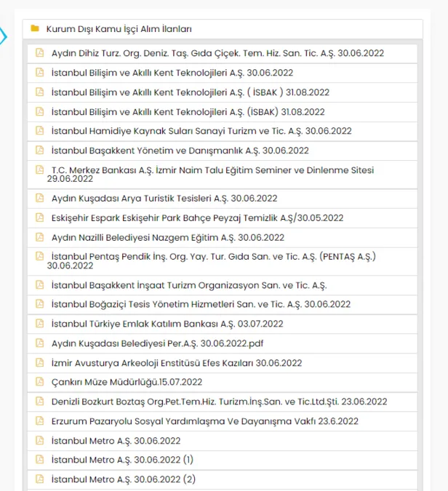This screenshot has width=448, height=491.
Task: Click the yellow folder icon in header
Action: (35, 29)
